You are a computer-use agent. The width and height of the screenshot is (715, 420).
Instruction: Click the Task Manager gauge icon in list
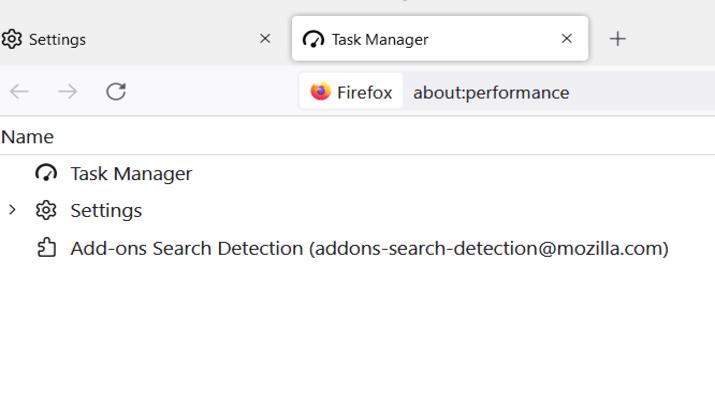(x=46, y=173)
